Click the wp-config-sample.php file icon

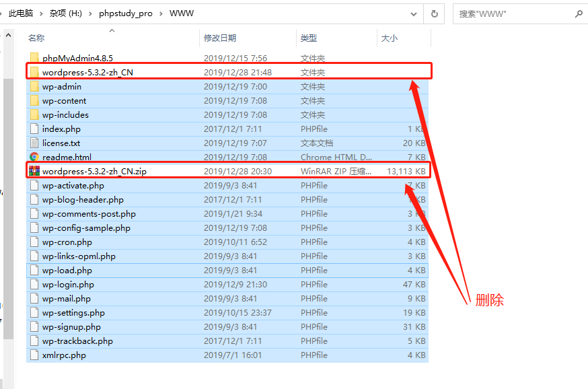(34, 227)
